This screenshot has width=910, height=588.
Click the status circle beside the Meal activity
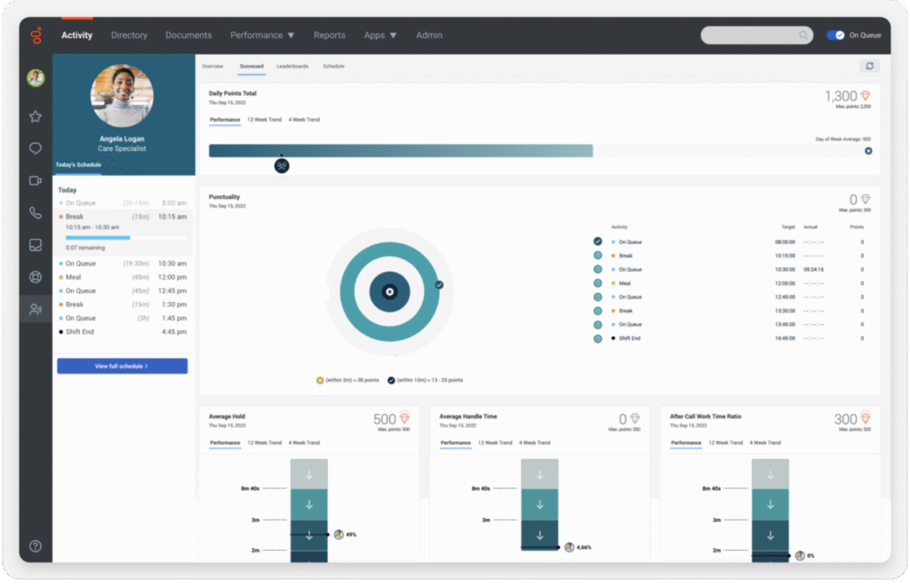[x=598, y=283]
